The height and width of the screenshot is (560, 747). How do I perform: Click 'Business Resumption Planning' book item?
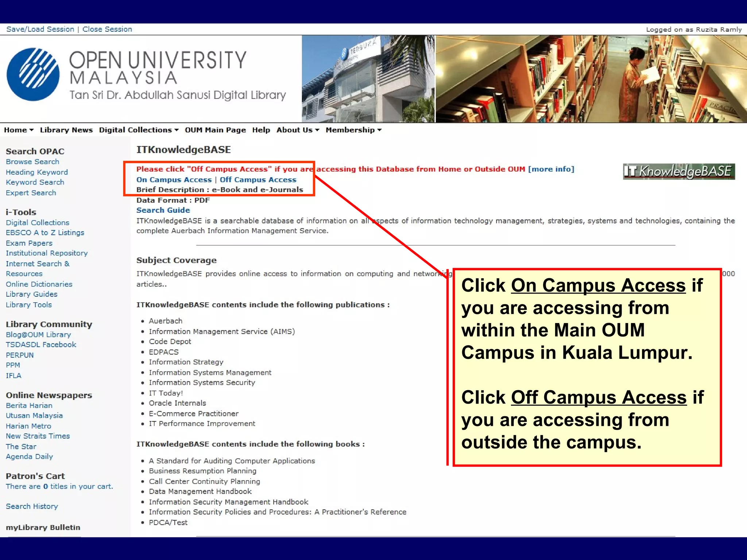[x=203, y=471]
